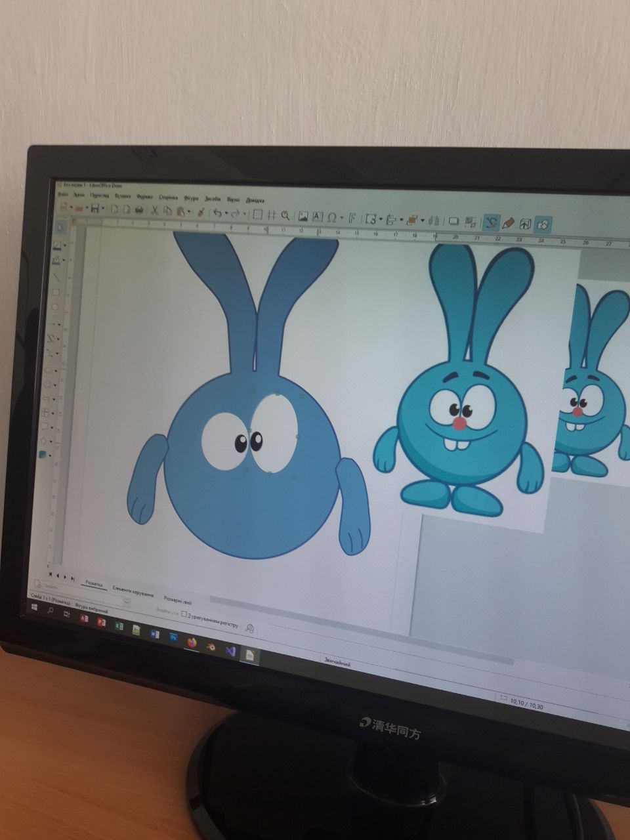Go to first page navigation arrow
The width and height of the screenshot is (630, 840).
point(51,574)
